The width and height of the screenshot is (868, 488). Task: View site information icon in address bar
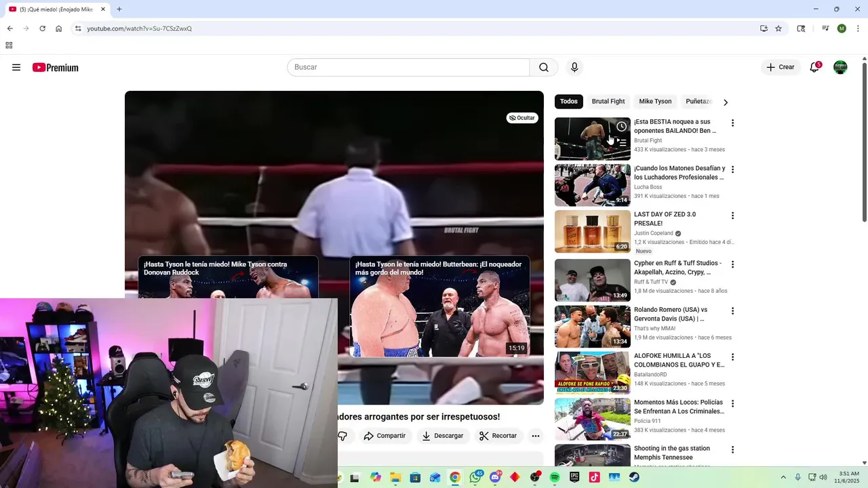(78, 28)
